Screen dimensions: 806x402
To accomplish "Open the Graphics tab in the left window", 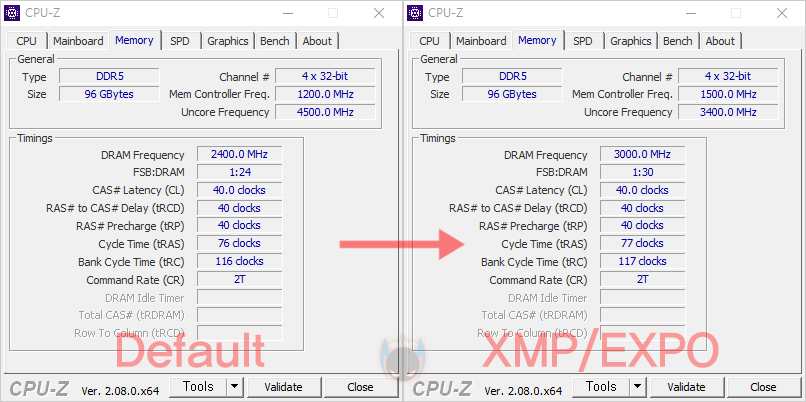I will click(228, 41).
